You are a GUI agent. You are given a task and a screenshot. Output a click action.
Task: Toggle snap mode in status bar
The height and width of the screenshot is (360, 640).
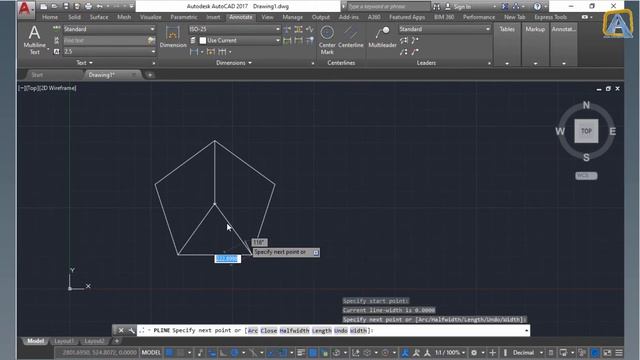point(180,353)
